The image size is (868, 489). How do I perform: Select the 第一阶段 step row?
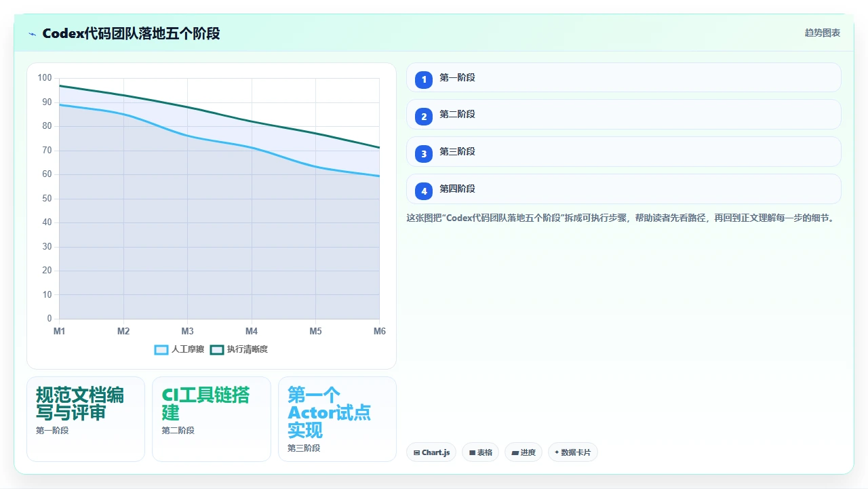[623, 77]
